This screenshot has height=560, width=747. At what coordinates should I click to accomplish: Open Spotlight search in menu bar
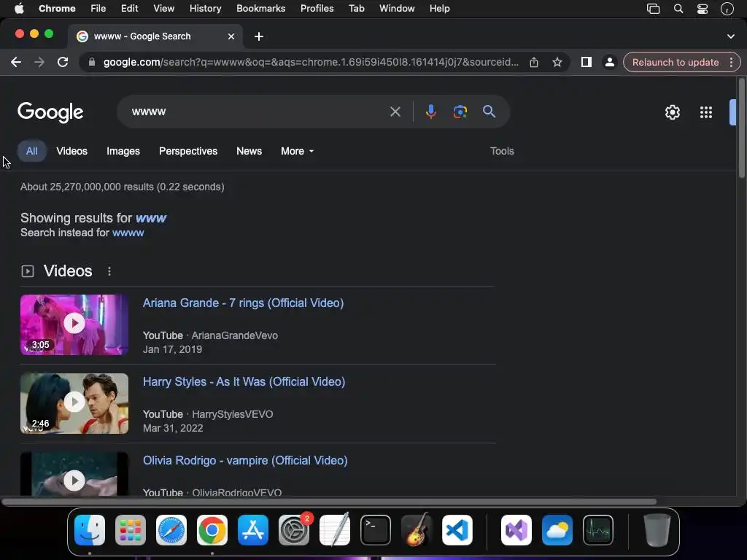tap(678, 9)
